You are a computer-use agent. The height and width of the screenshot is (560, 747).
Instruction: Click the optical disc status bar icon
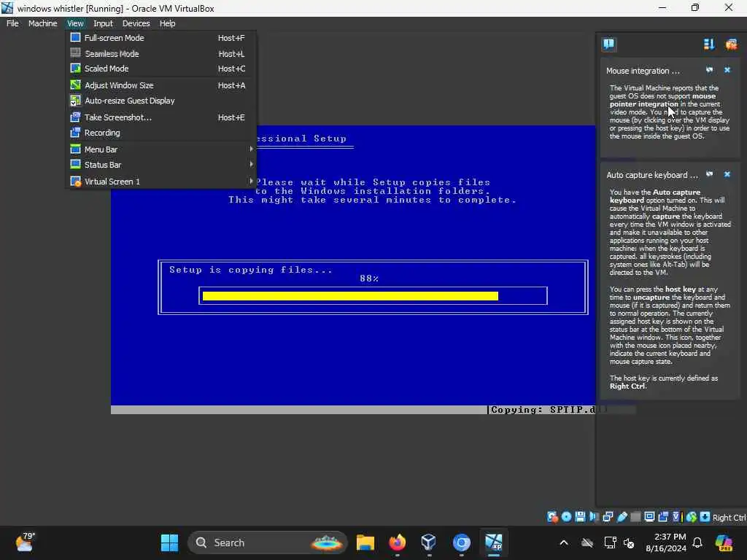tap(566, 517)
